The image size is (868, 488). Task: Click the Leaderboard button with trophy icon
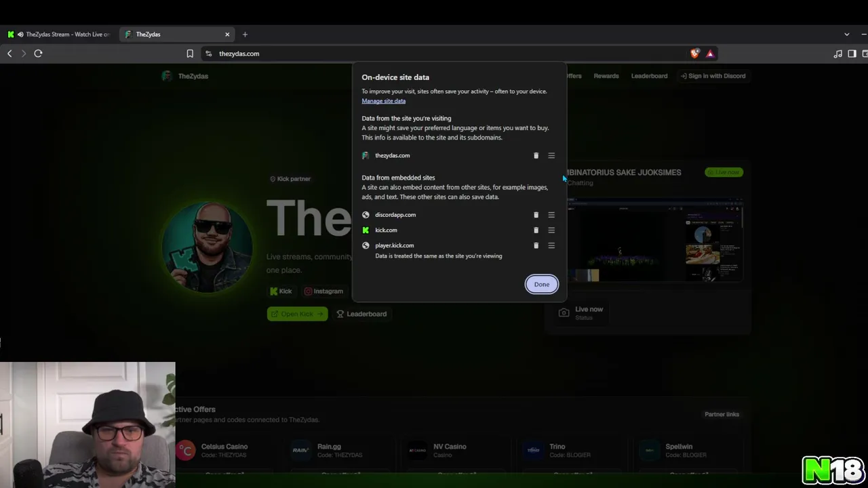point(362,314)
